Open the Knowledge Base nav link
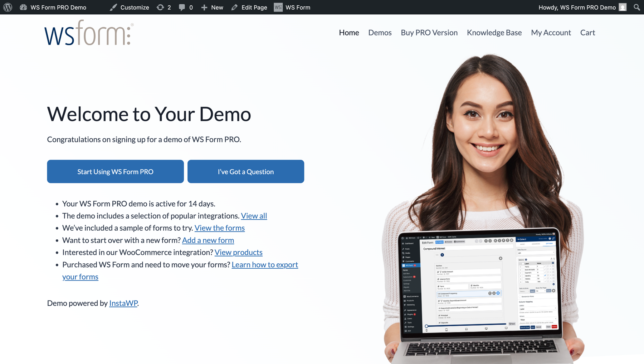The height and width of the screenshot is (364, 644). coord(494,33)
